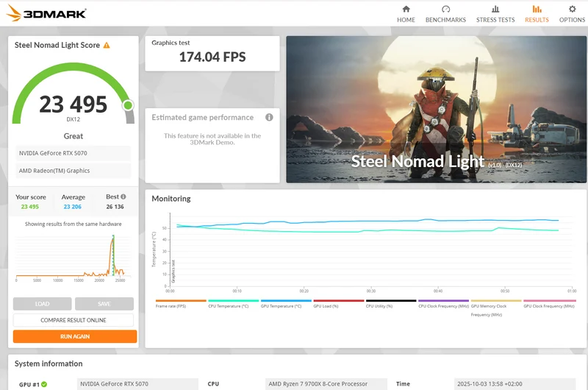Click the Best score info icon
This screenshot has height=390, width=588.
point(123,196)
